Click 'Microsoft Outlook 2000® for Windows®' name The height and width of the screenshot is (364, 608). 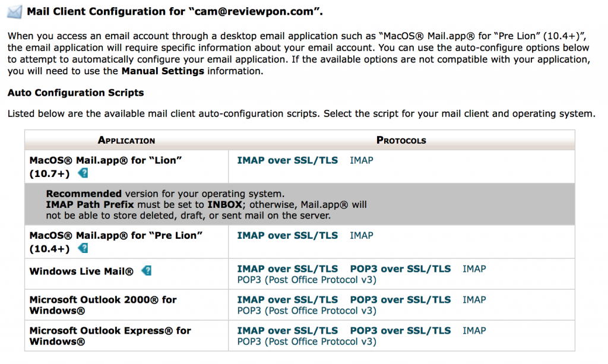tap(103, 305)
